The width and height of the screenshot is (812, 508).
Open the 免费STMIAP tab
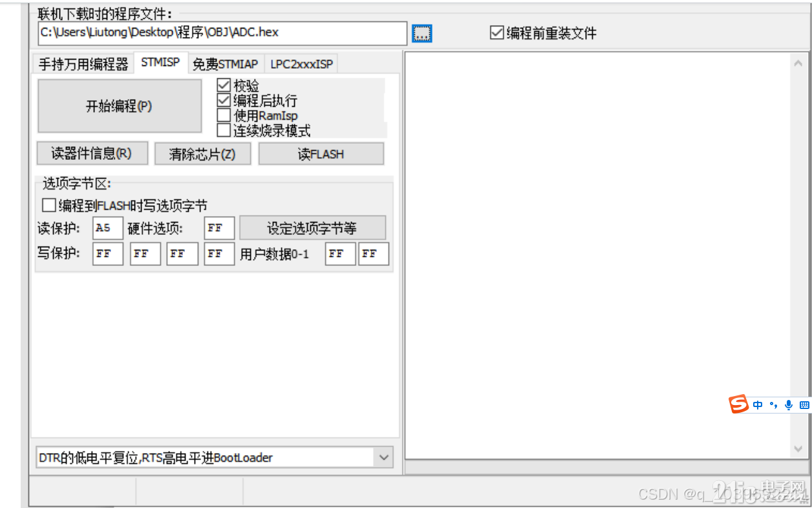(x=225, y=64)
